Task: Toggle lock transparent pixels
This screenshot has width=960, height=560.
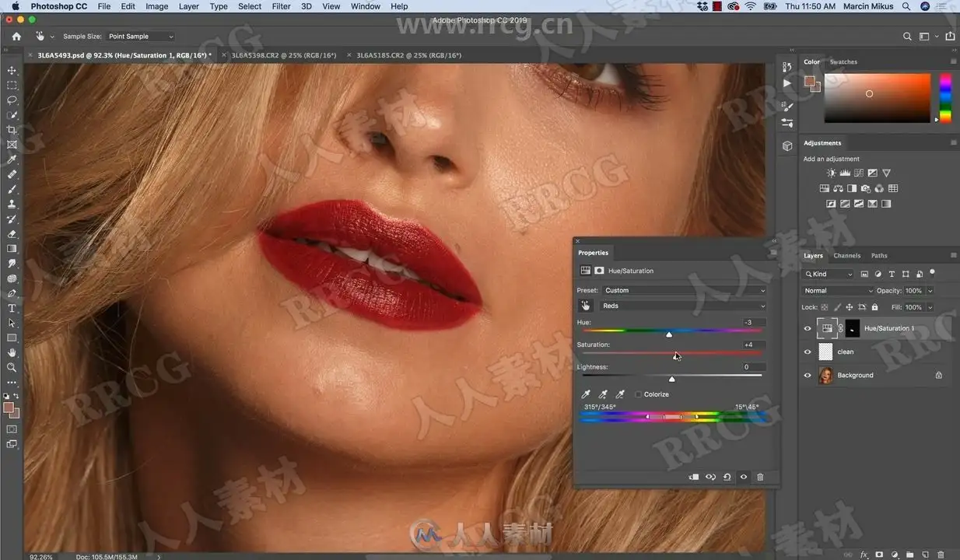Action: pos(825,307)
